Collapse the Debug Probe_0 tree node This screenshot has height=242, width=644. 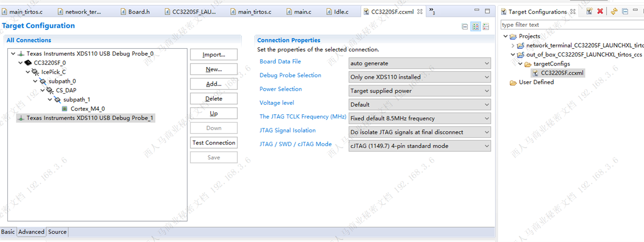coord(13,54)
